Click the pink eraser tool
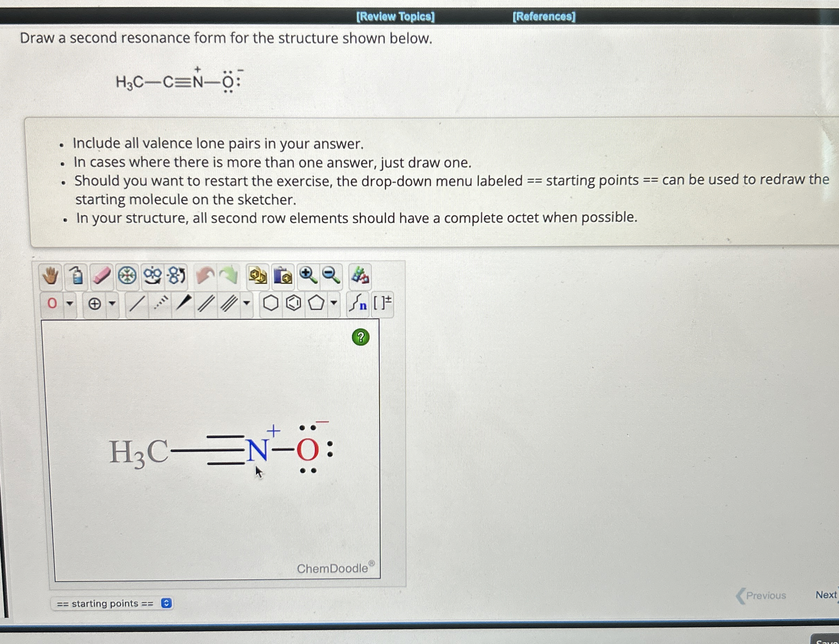This screenshot has width=839, height=644. pos(102,276)
